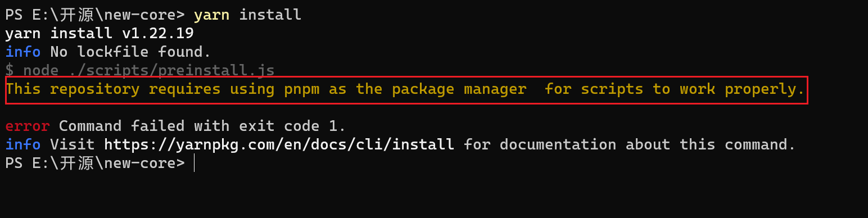Click the 'v1.22.19' version text
Viewport: 868px width, 218px height.
(157, 33)
